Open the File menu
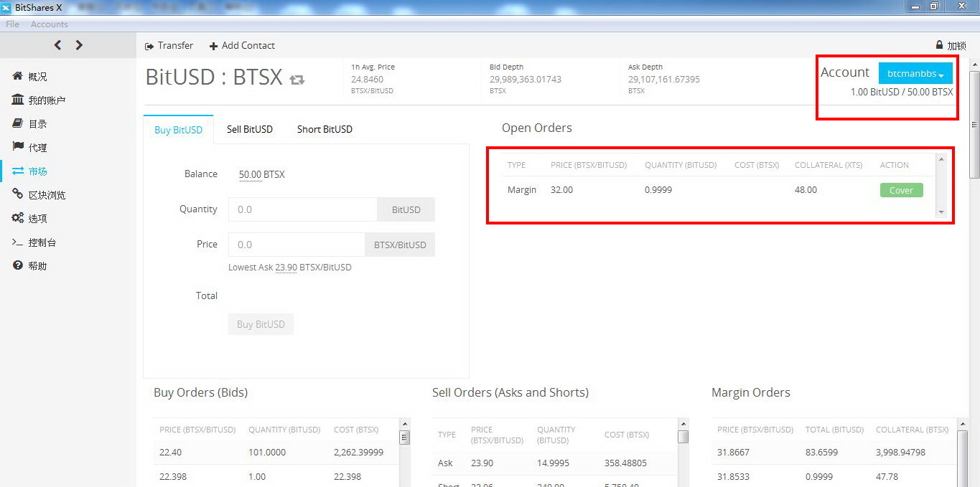Viewport: 980px width, 487px height. pos(13,24)
